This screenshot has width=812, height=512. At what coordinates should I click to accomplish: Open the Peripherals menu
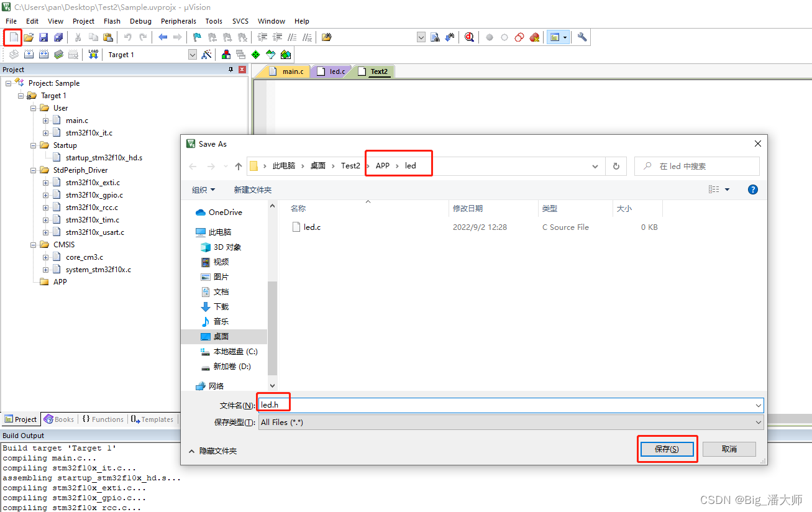point(178,21)
